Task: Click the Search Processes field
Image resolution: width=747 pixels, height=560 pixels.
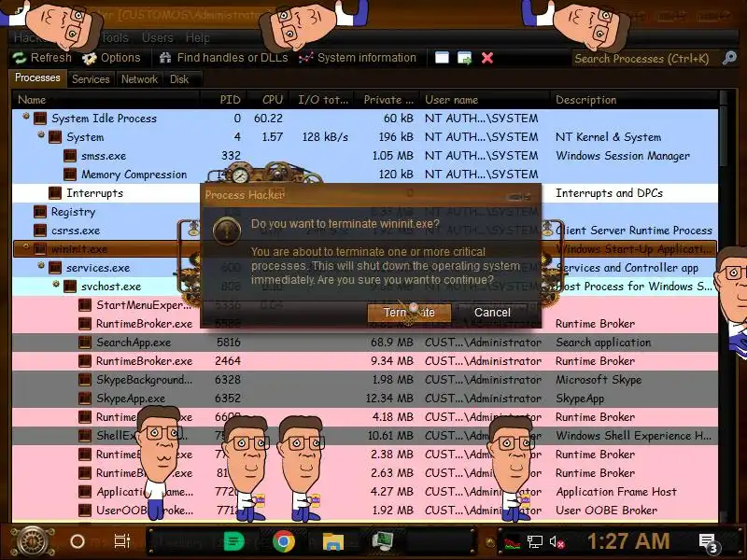Action: [x=644, y=59]
